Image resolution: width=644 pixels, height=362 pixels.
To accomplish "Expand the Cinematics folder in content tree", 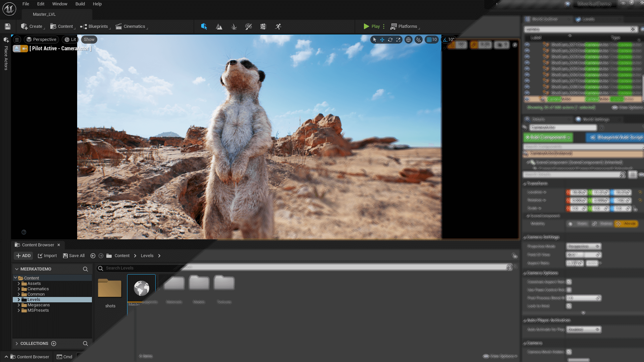I will click(19, 289).
